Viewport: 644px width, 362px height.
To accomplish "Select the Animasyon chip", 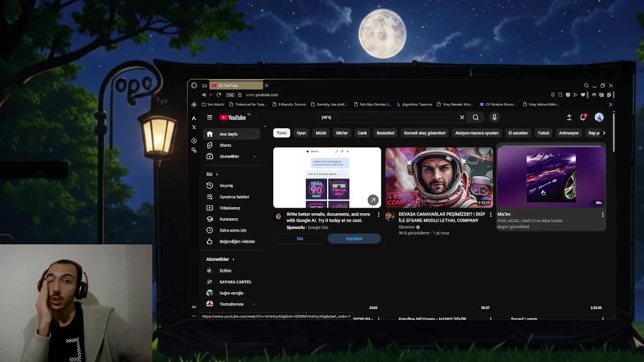I will [569, 133].
